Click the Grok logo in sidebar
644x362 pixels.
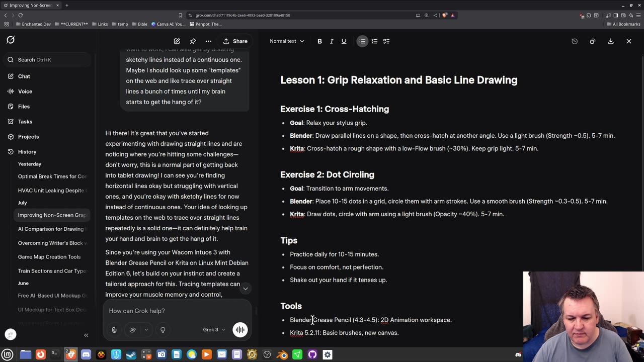11,40
